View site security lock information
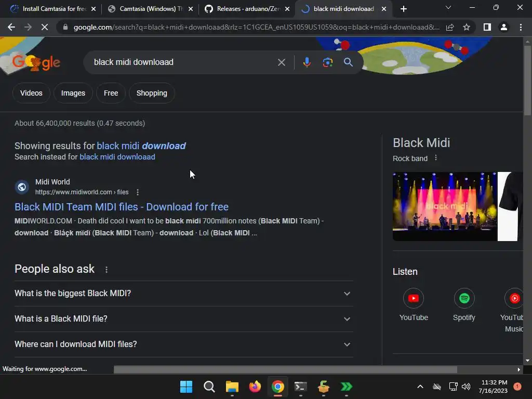Viewport: 532px width, 399px height. pyautogui.click(x=65, y=27)
